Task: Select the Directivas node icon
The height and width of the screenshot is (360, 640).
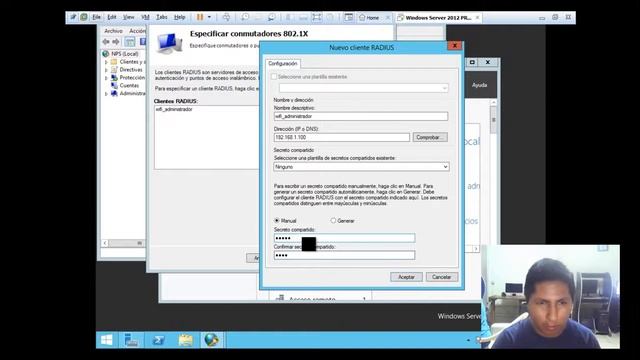Action: [114, 70]
